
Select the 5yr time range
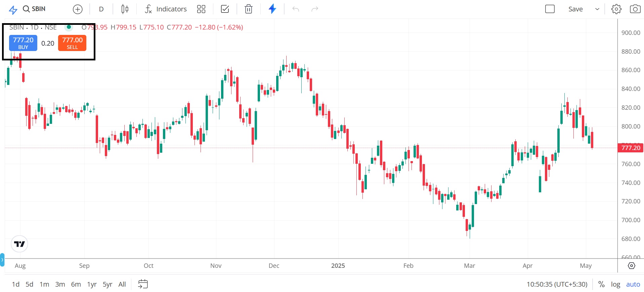click(108, 284)
